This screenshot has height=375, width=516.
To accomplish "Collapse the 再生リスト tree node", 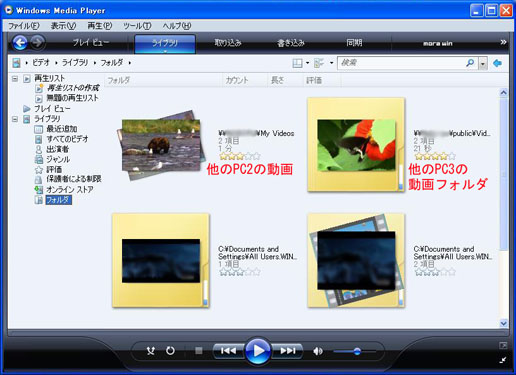I will coord(15,79).
